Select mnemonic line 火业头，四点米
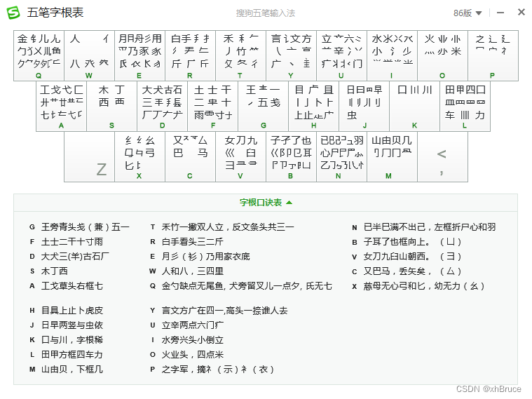Screen dimensions: 532x399 tap(192, 355)
